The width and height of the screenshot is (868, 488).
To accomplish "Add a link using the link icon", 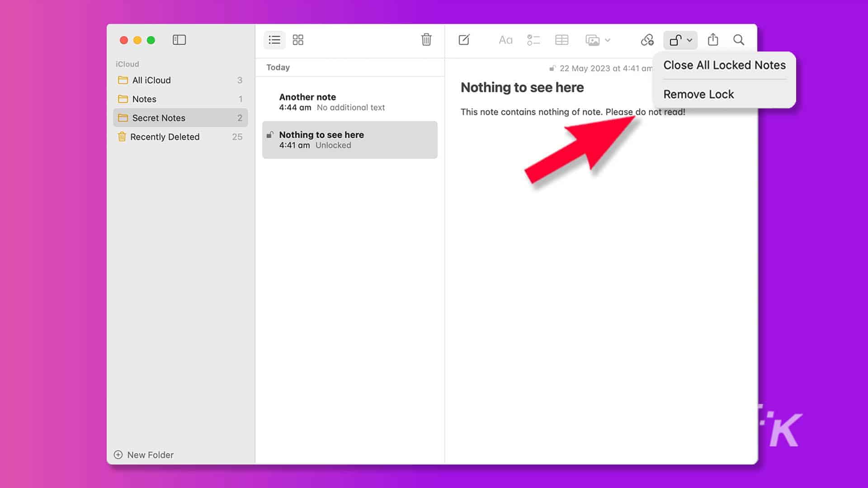I will click(646, 40).
